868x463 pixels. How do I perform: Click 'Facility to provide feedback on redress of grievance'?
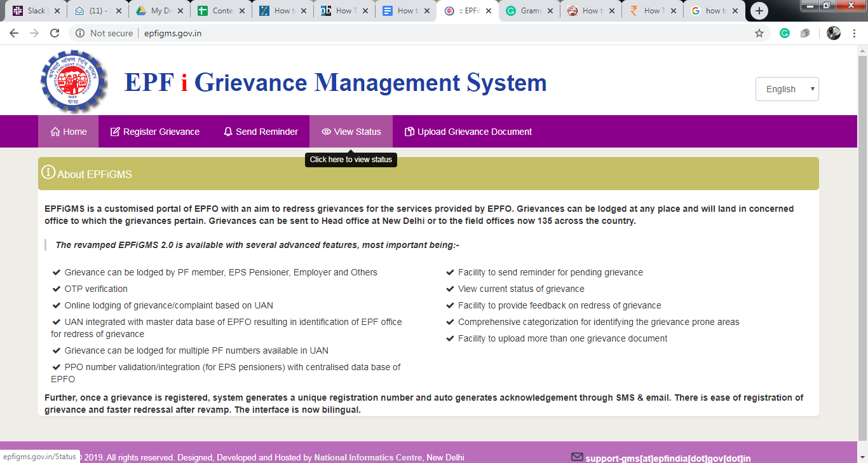pos(559,305)
